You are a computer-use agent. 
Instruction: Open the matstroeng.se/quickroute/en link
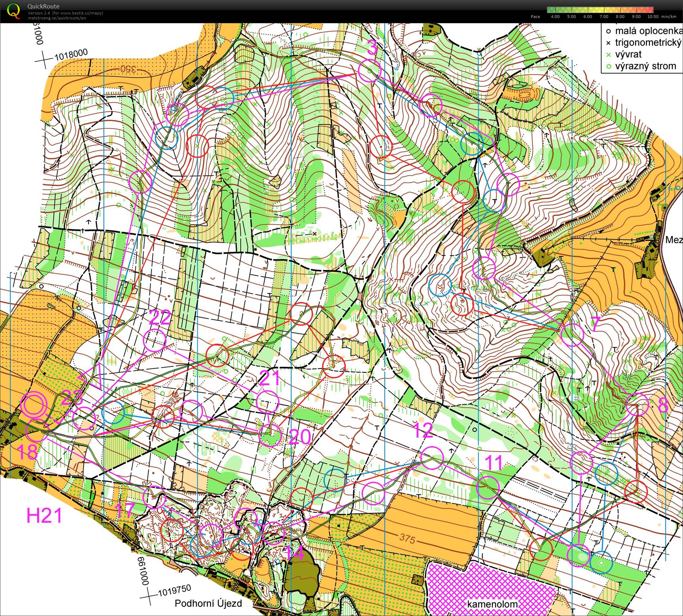pos(57,18)
